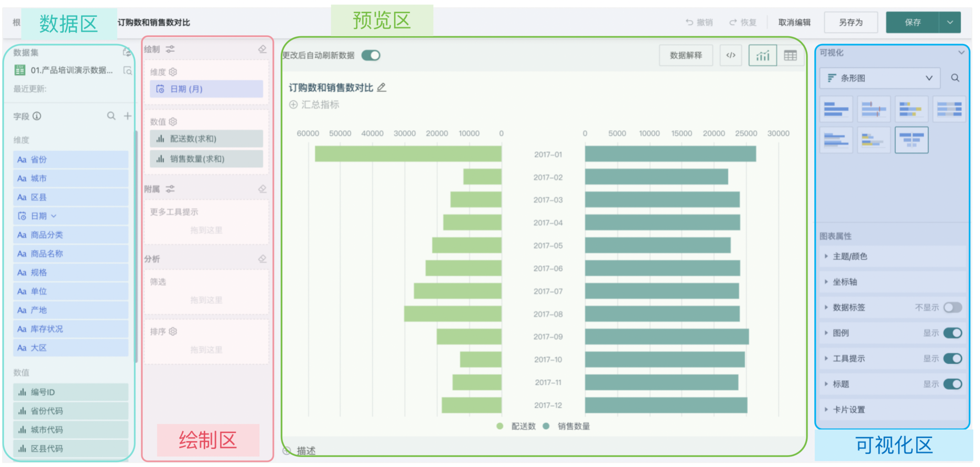The height and width of the screenshot is (467, 980).
Task: Toggle 数据标签 display switch
Action: 953,308
